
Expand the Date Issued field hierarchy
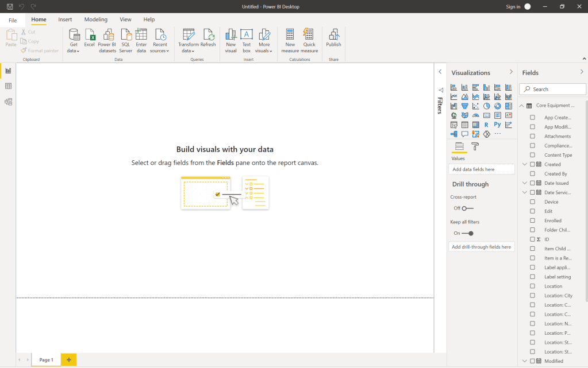tap(524, 183)
